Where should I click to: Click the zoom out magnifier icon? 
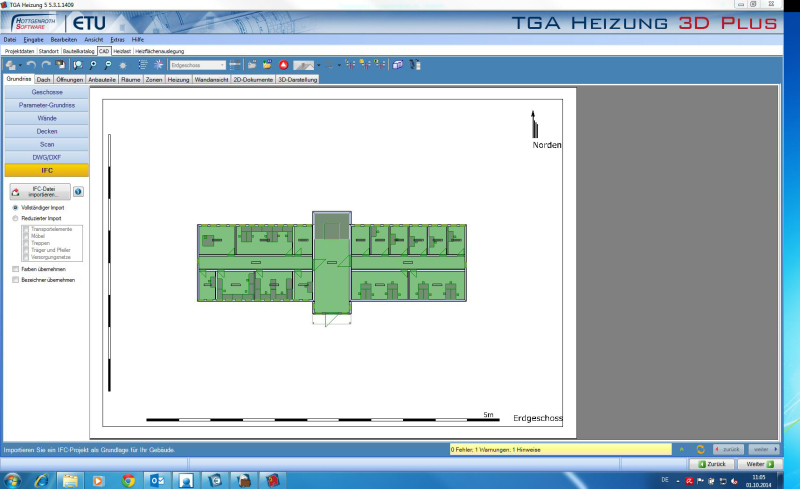[108, 65]
